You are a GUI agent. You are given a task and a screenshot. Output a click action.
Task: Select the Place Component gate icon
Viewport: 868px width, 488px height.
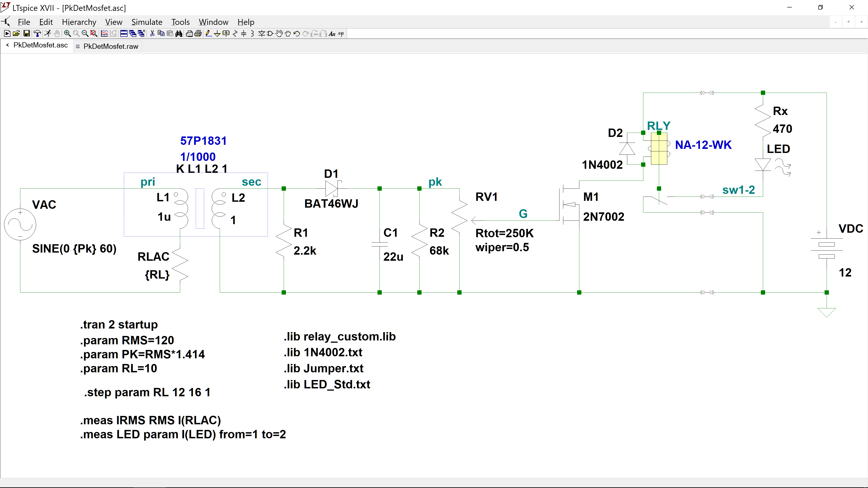point(270,33)
